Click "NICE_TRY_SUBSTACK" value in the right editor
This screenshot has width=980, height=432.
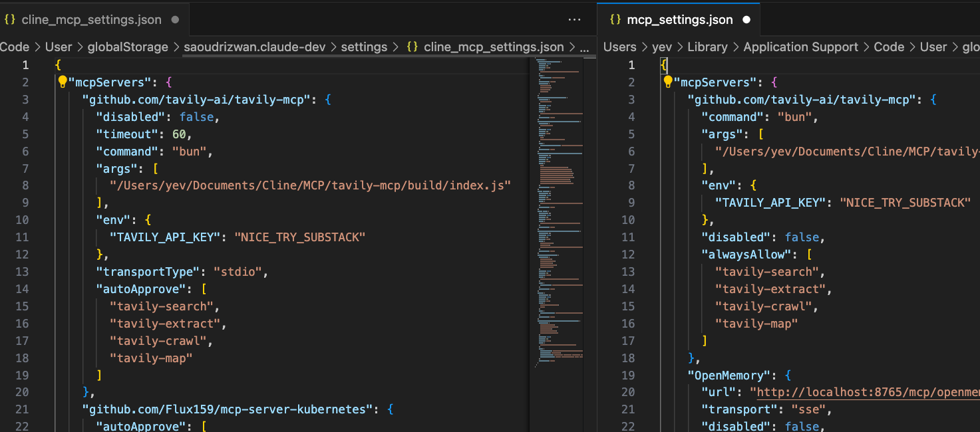click(x=905, y=203)
